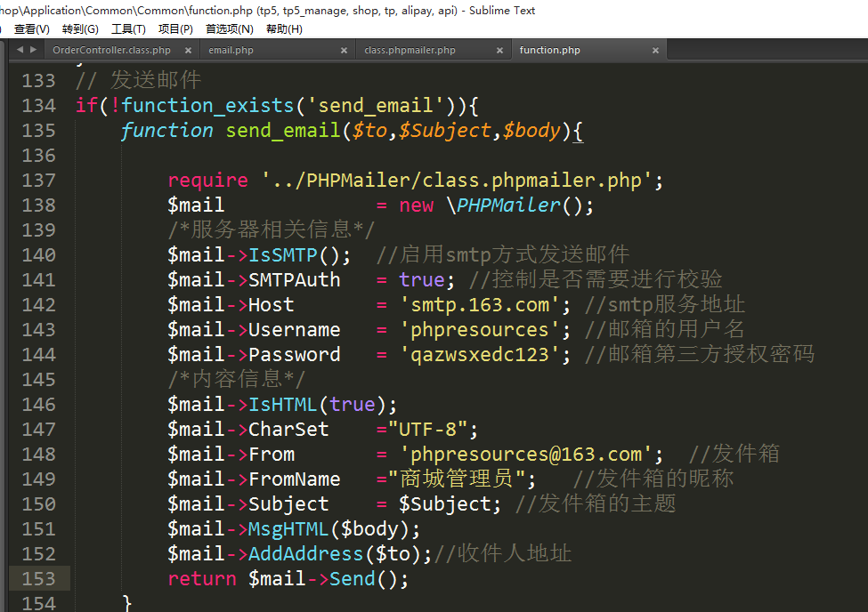Click line number 134 in the gutter

(38, 106)
